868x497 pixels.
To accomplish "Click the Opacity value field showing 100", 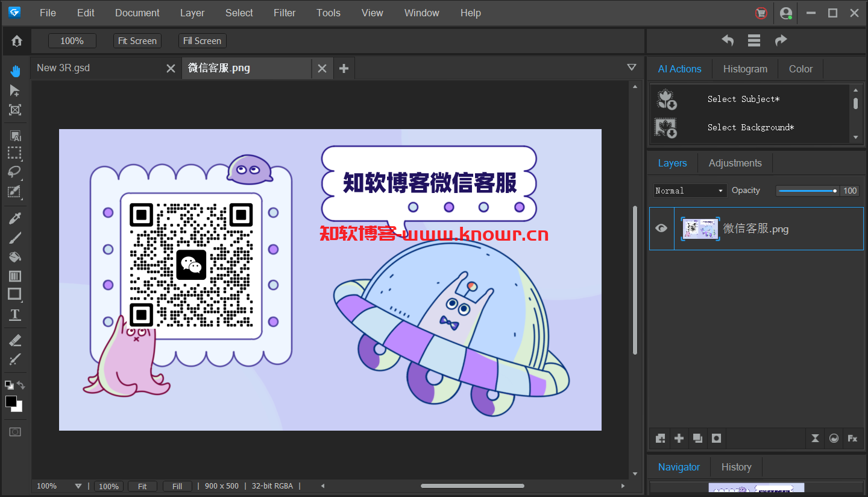I will 850,191.
